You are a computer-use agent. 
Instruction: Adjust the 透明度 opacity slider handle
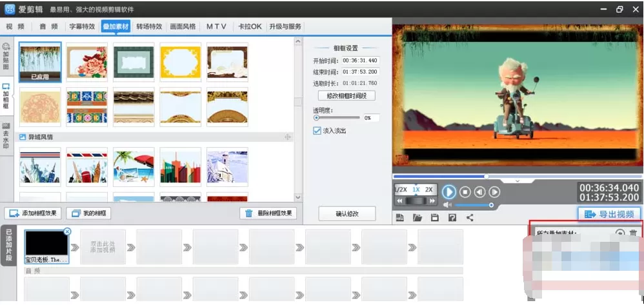click(x=316, y=118)
